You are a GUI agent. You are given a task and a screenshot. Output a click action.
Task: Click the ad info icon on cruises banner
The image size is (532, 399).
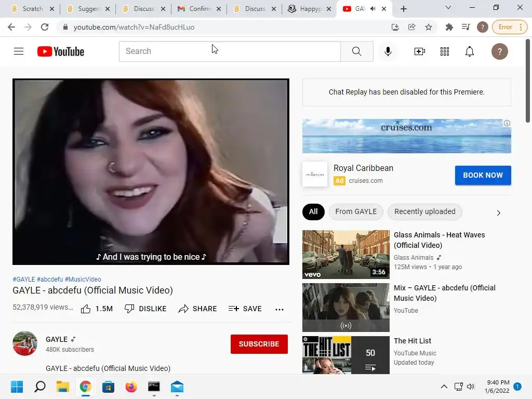tap(507, 123)
